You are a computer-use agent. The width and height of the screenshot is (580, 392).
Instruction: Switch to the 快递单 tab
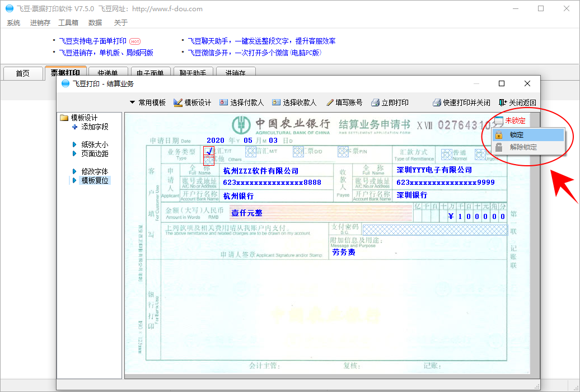click(x=107, y=73)
